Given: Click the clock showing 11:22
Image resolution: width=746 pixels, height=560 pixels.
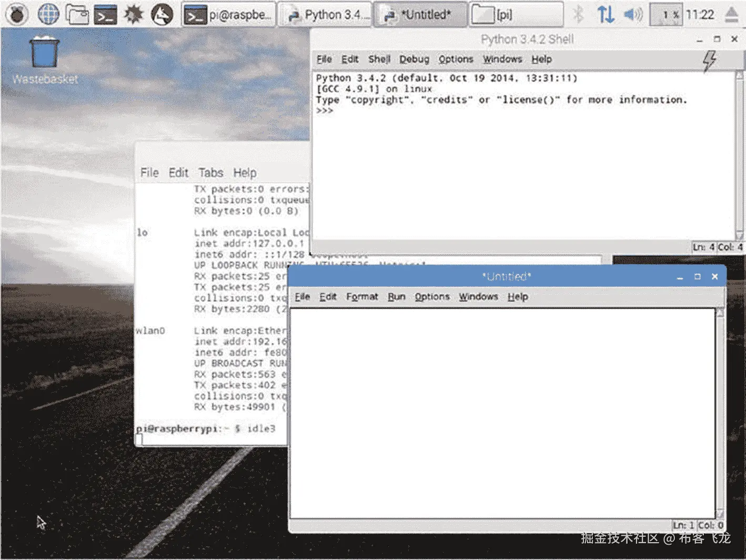Looking at the screenshot, I should [x=700, y=14].
